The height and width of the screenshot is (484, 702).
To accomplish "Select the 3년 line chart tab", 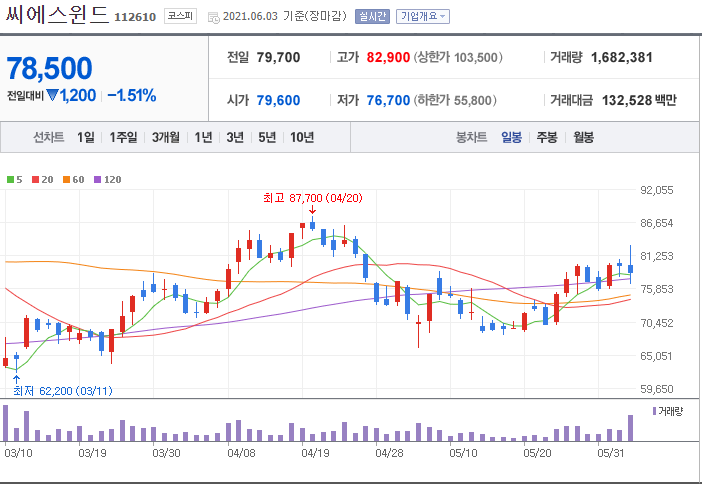I will [x=235, y=137].
